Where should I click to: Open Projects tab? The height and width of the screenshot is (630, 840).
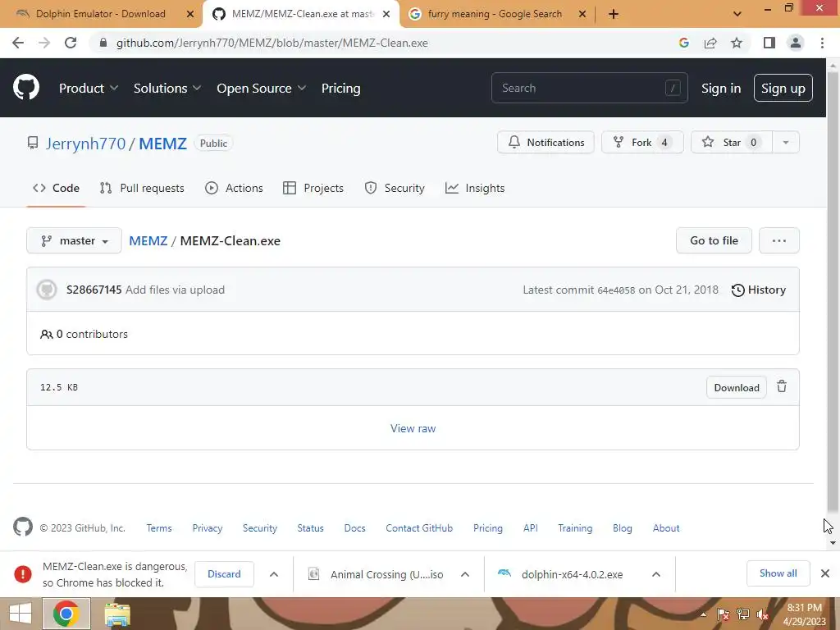point(313,188)
